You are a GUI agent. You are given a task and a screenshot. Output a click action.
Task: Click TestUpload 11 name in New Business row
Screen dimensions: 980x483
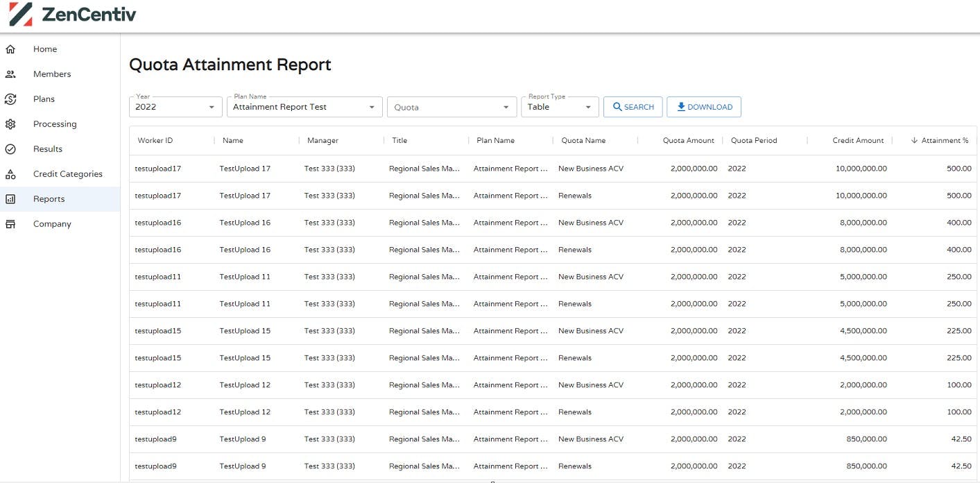tap(245, 277)
